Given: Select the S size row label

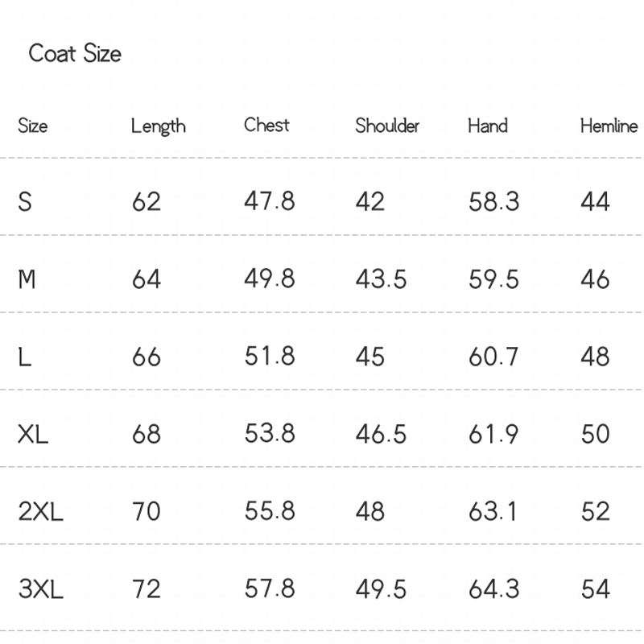Looking at the screenshot, I should tap(25, 201).
